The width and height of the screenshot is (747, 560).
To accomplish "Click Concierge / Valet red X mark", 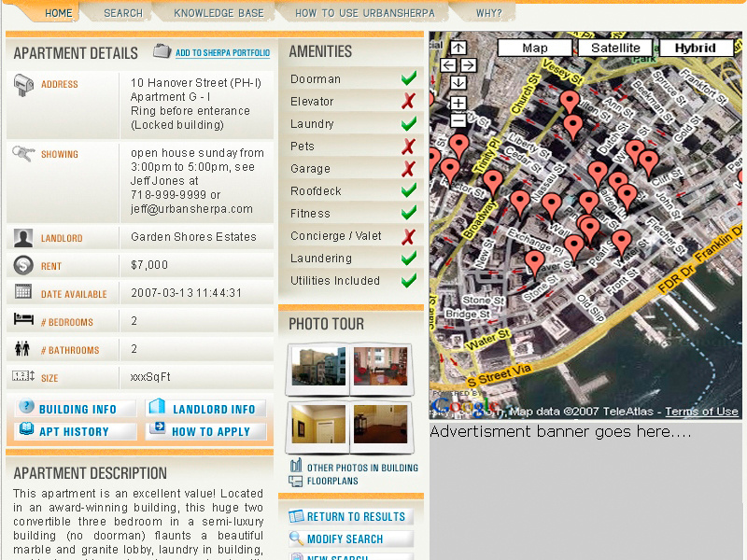I will (408, 236).
